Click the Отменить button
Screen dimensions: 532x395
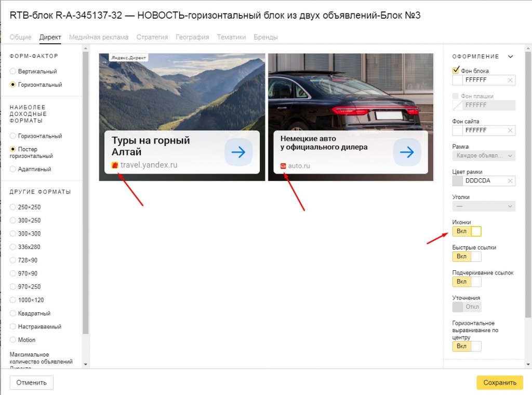click(x=32, y=383)
